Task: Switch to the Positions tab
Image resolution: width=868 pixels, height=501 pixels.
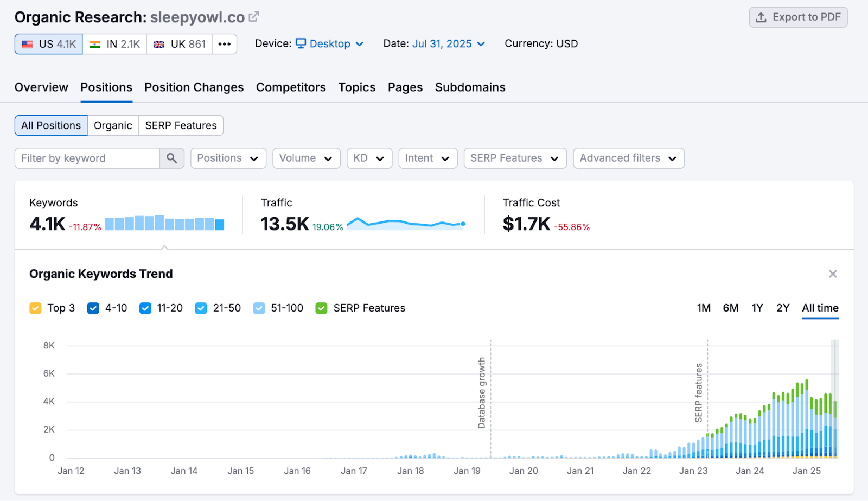Action: pos(106,87)
